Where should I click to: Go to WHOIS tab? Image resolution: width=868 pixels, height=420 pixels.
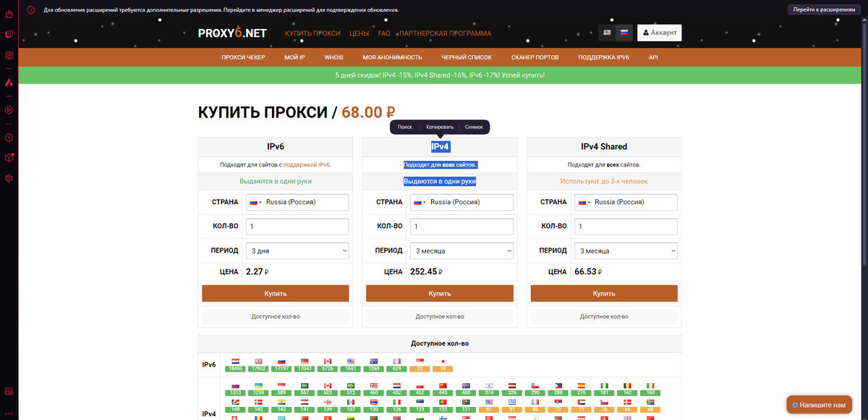coord(334,57)
